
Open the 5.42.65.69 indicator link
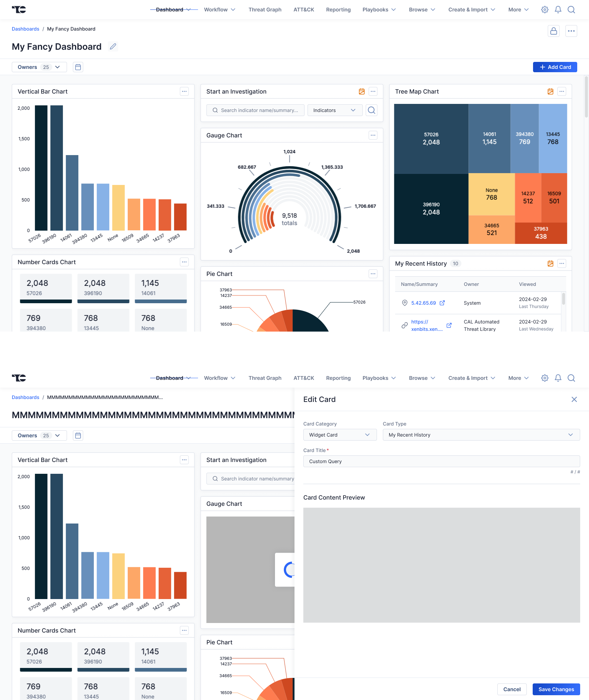(x=423, y=303)
